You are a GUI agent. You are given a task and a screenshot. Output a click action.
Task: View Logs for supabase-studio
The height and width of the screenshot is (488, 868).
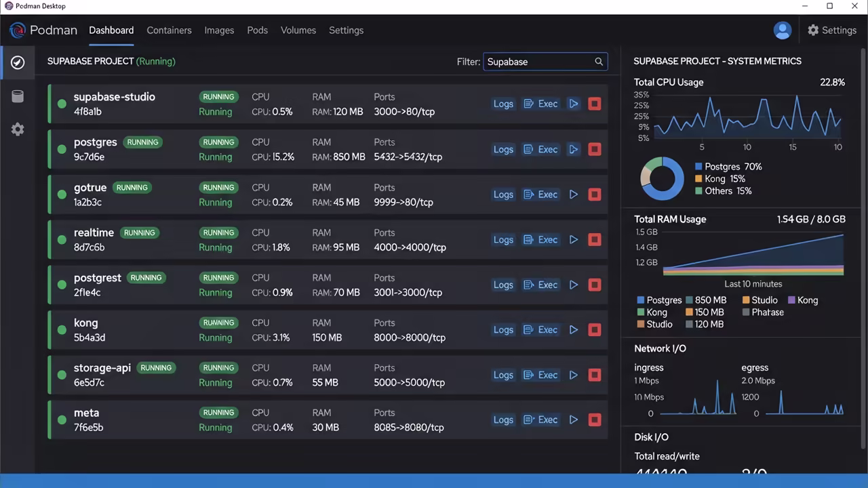[503, 104]
